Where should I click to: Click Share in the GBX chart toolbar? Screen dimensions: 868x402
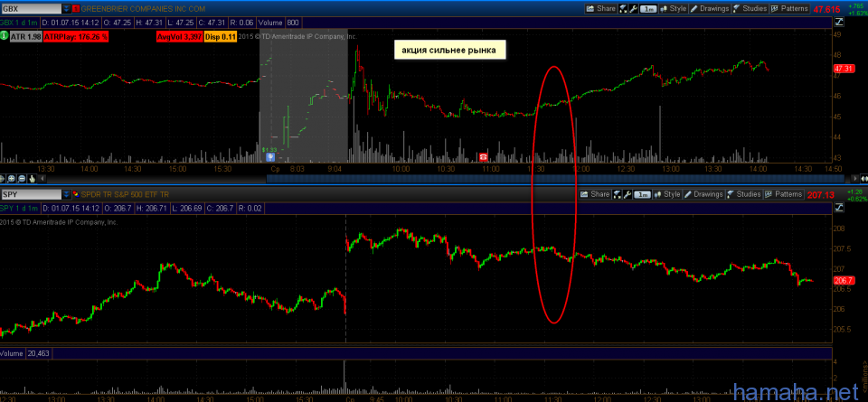click(x=600, y=9)
